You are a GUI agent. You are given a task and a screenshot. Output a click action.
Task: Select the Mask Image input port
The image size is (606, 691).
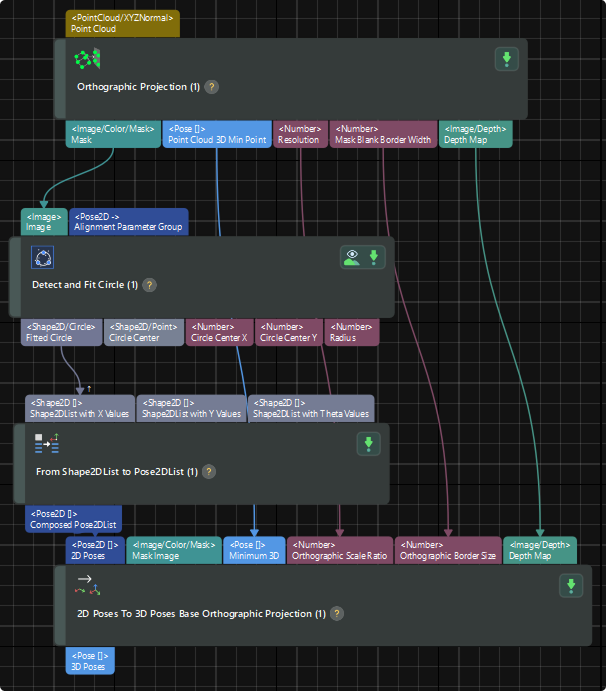click(174, 550)
